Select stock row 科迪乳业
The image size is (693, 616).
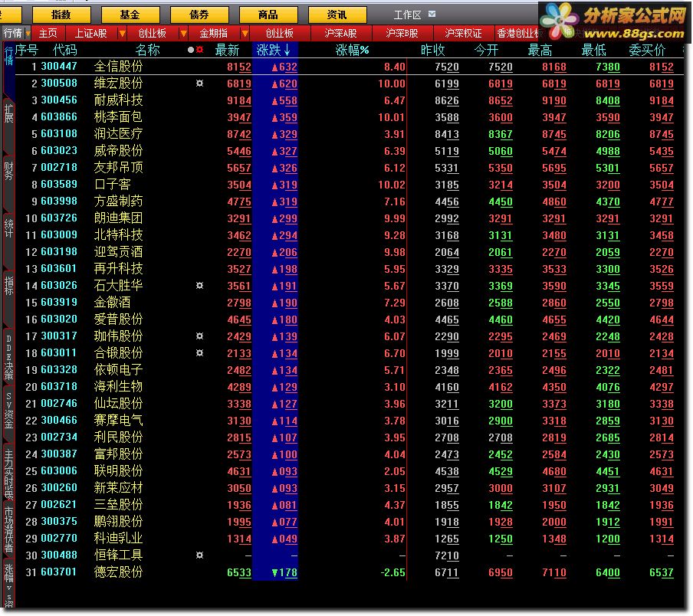point(349,539)
